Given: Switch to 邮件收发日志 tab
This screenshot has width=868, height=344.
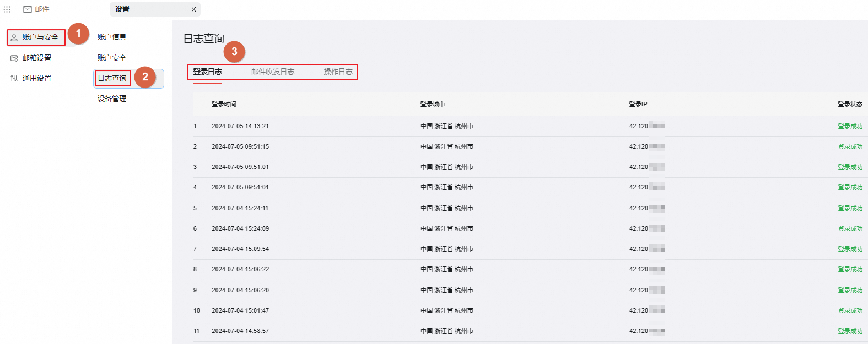Looking at the screenshot, I should pos(273,72).
